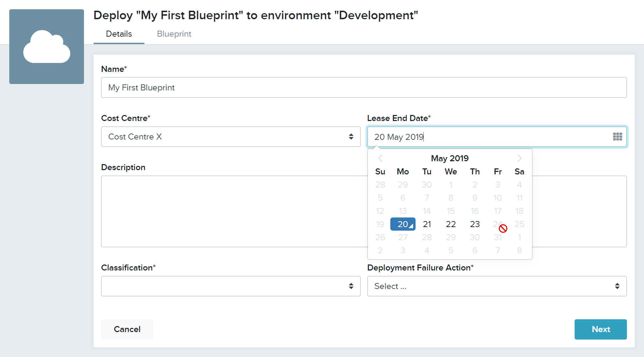The width and height of the screenshot is (644, 357).
Task: Click the Description label
Action: coord(123,167)
